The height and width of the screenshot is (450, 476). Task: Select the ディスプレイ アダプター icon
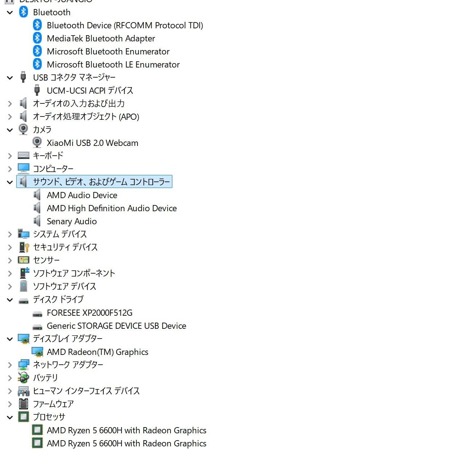coord(24,339)
